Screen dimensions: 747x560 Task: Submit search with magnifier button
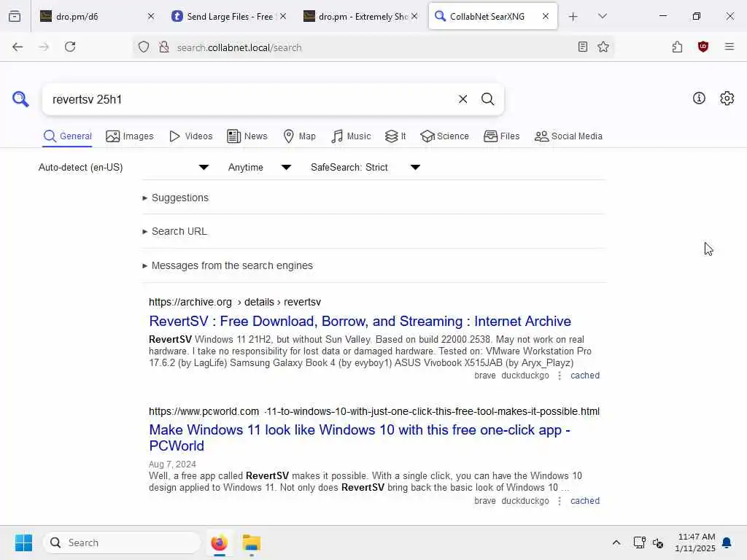pos(487,99)
